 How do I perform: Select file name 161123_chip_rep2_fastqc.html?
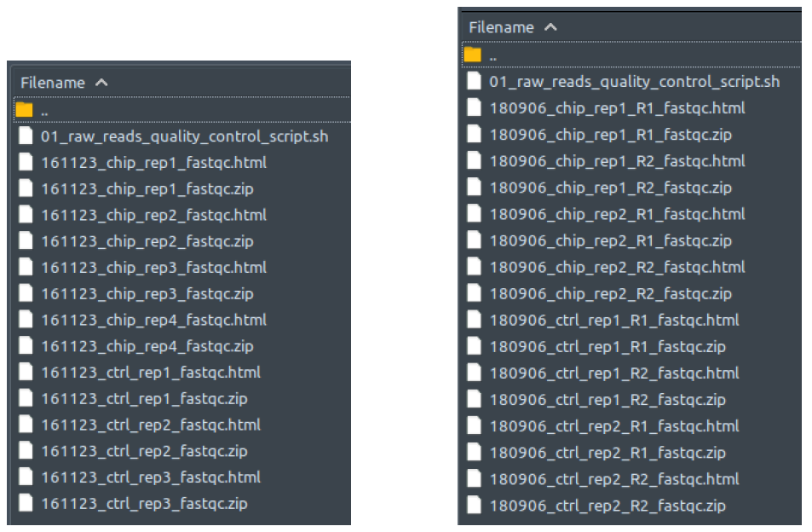click(x=154, y=215)
